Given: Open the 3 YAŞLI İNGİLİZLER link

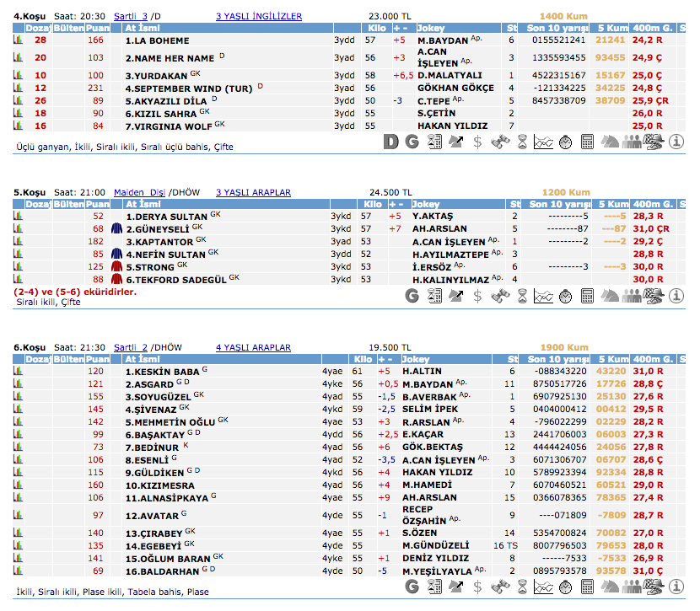Looking at the screenshot, I should (259, 16).
